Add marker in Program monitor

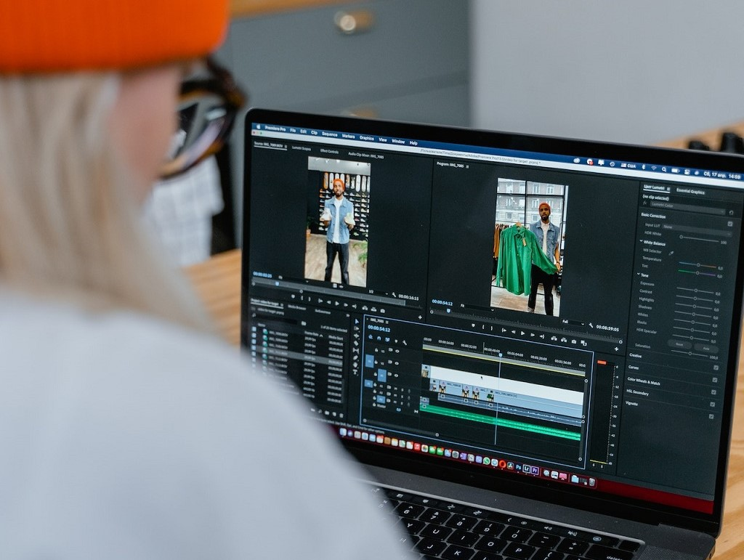tap(473, 325)
